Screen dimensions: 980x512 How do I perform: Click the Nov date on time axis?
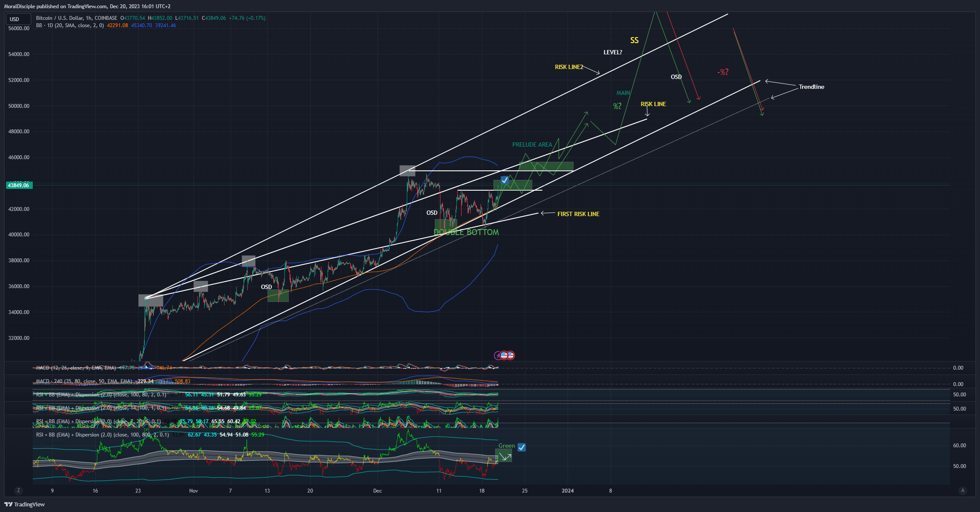coord(194,491)
